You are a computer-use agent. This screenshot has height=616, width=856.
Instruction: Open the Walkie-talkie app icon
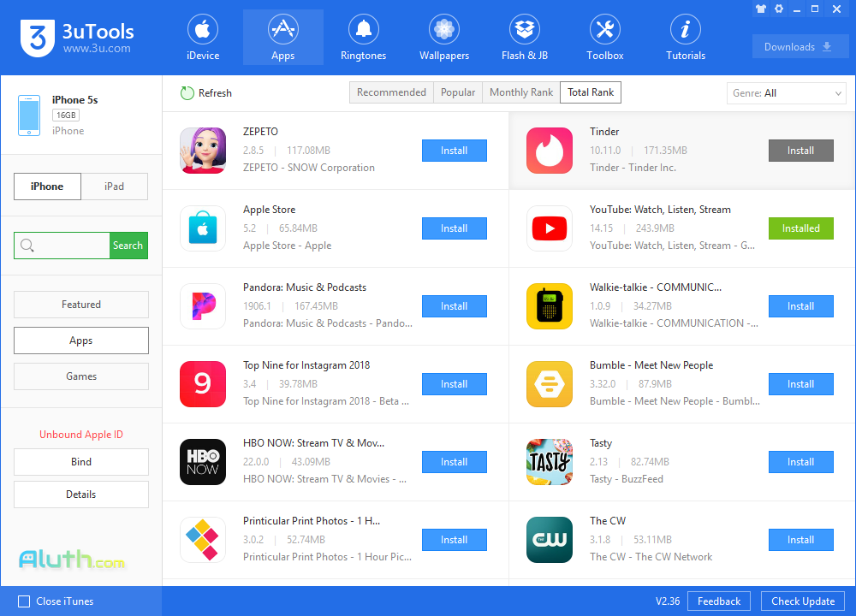[550, 306]
